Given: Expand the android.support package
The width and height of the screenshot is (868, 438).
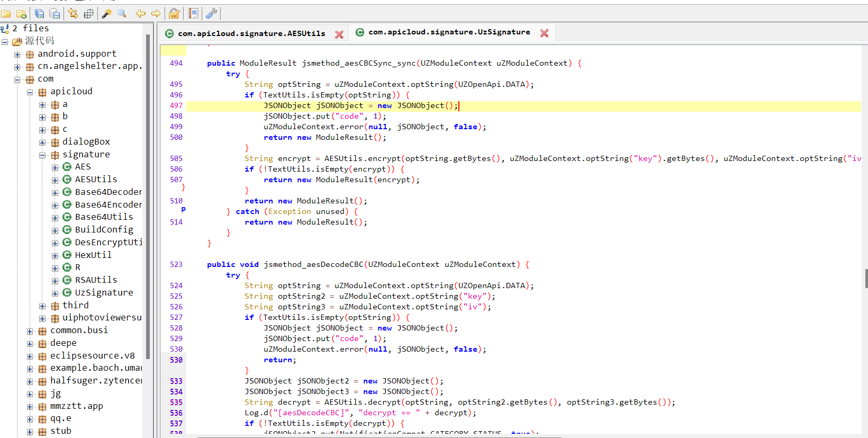Looking at the screenshot, I should coord(17,54).
